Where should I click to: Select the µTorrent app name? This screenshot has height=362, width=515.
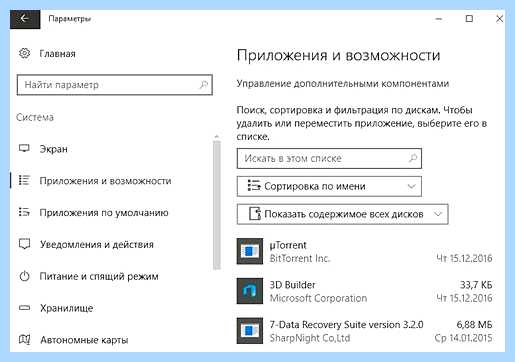[x=288, y=245]
